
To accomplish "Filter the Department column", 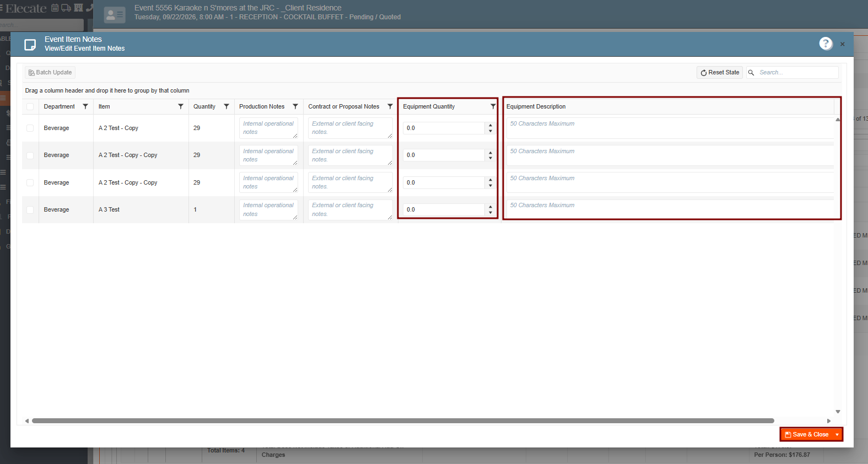I will (85, 106).
